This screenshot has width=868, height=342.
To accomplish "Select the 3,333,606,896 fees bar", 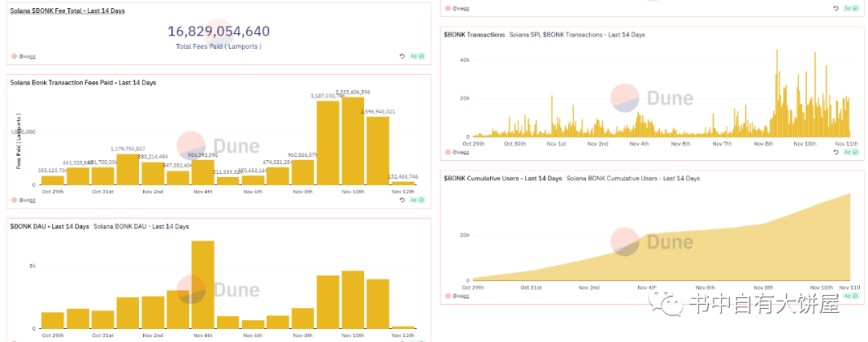I will click(x=353, y=141).
